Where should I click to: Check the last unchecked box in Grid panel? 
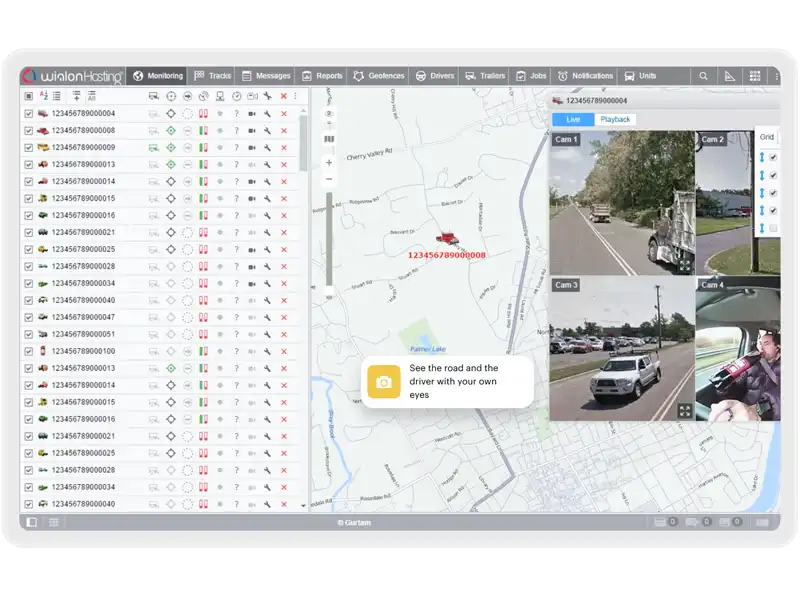click(773, 228)
